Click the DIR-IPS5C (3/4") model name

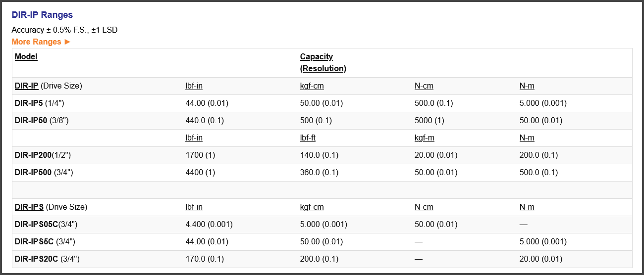point(45,242)
